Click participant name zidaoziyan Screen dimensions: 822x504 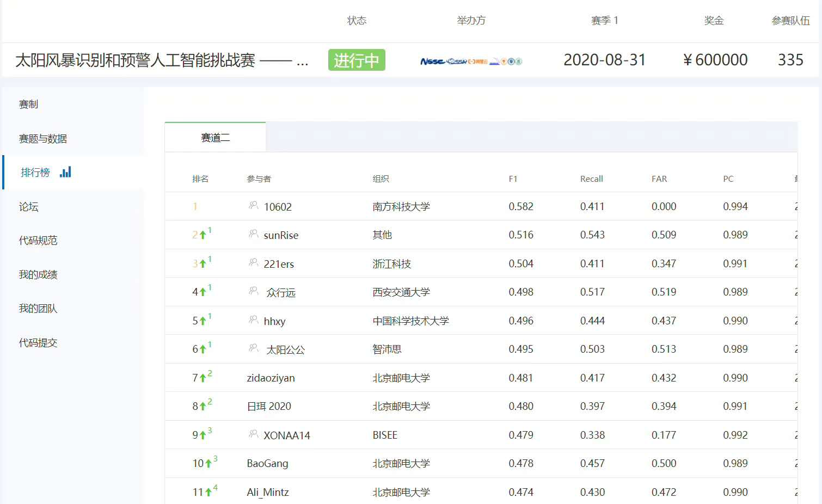(271, 378)
